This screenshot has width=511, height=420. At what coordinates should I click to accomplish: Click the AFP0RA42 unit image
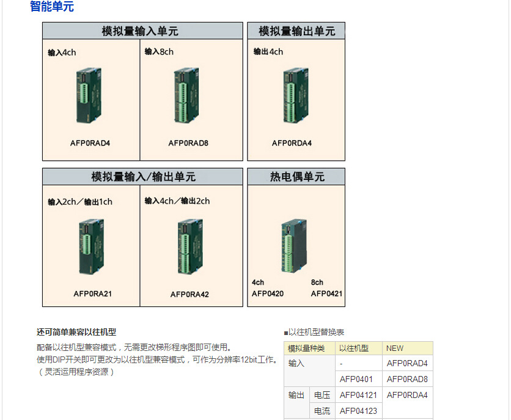point(189,243)
